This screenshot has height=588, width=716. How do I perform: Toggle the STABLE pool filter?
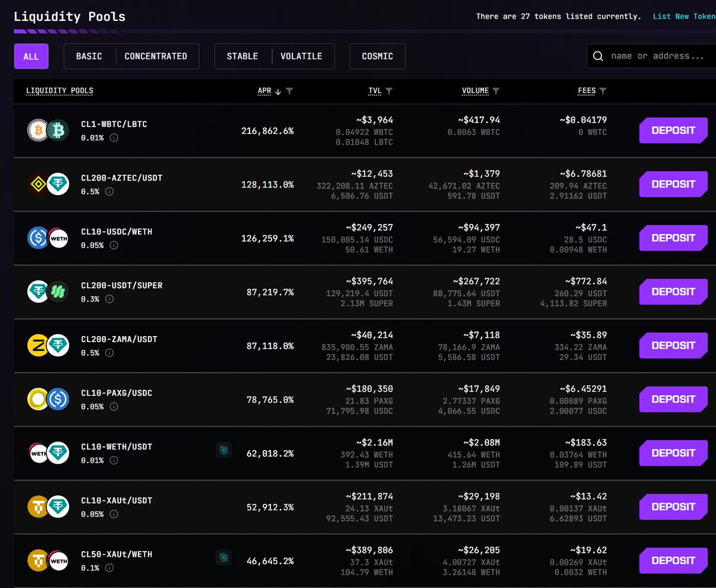click(242, 56)
